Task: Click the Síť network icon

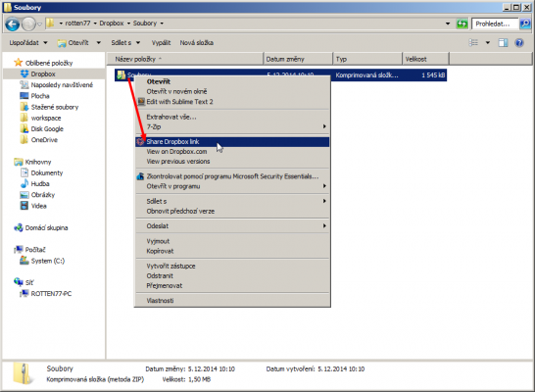Action: 18,282
